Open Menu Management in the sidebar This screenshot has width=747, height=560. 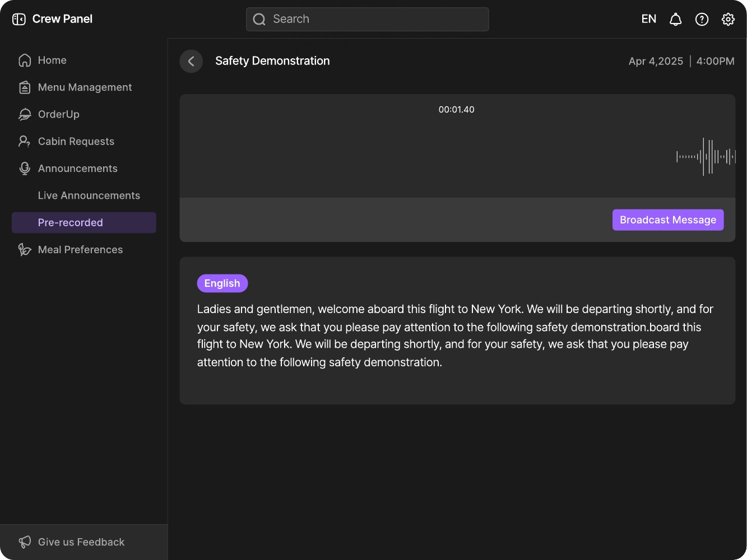pyautogui.click(x=84, y=87)
